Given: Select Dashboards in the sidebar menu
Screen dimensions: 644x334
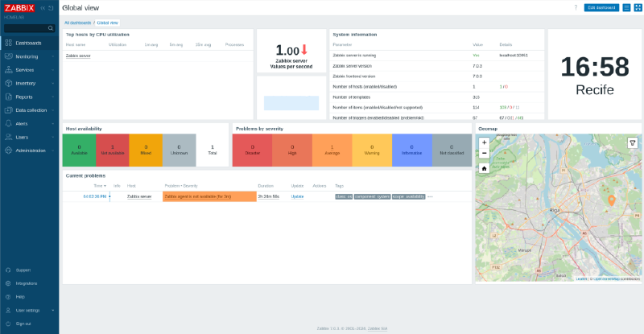Looking at the screenshot, I should coord(29,43).
